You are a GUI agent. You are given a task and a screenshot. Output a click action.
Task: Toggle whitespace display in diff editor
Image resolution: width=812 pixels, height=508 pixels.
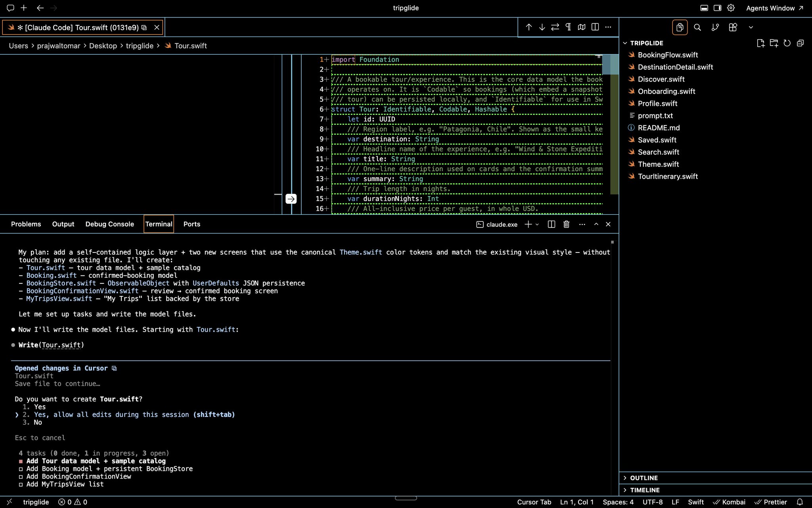568,27
